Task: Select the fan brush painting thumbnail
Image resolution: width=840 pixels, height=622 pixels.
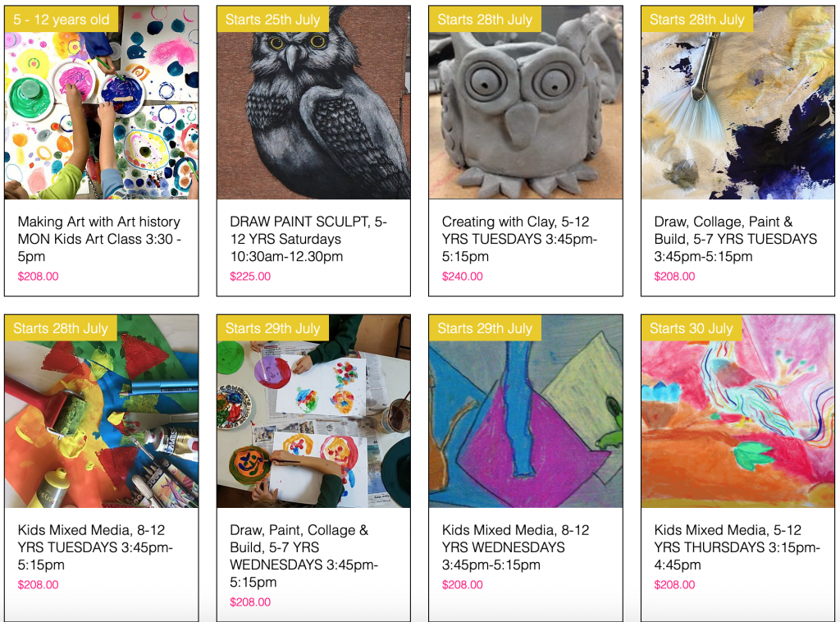Action: pyautogui.click(x=737, y=103)
